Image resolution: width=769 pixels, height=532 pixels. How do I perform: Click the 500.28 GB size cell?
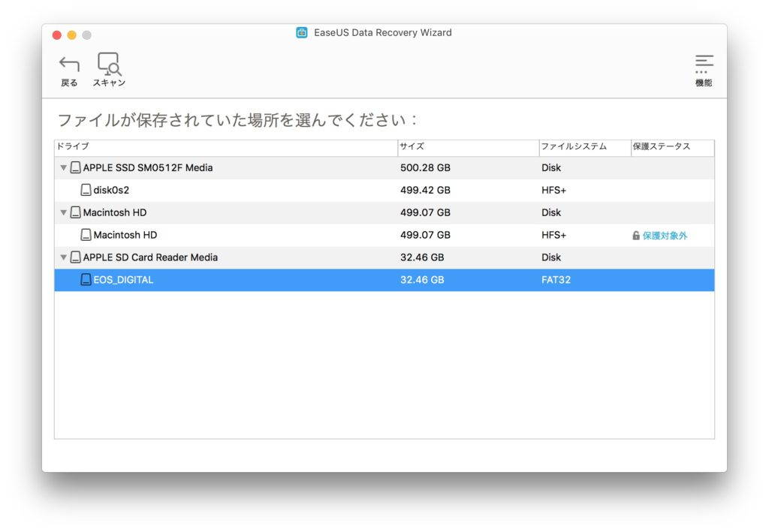(x=425, y=167)
